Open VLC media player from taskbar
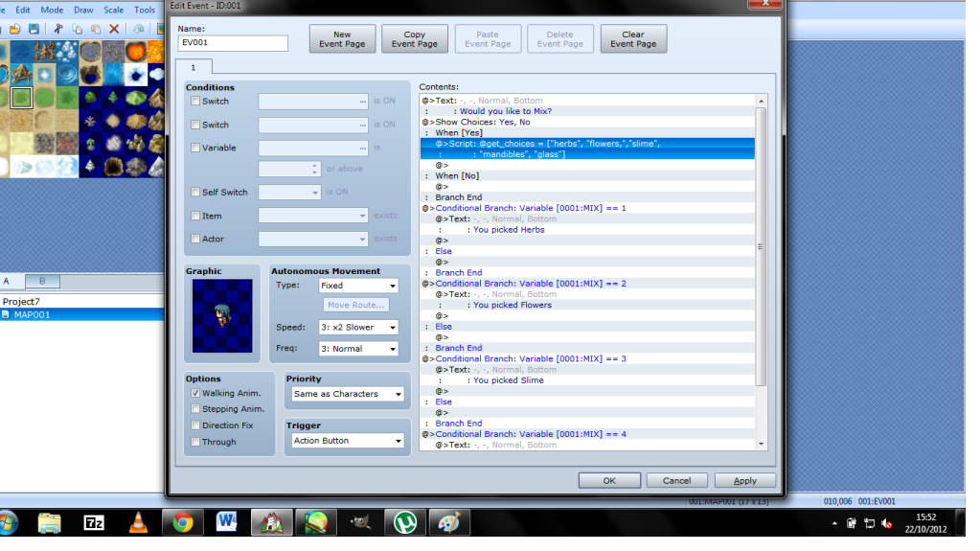 [138, 522]
